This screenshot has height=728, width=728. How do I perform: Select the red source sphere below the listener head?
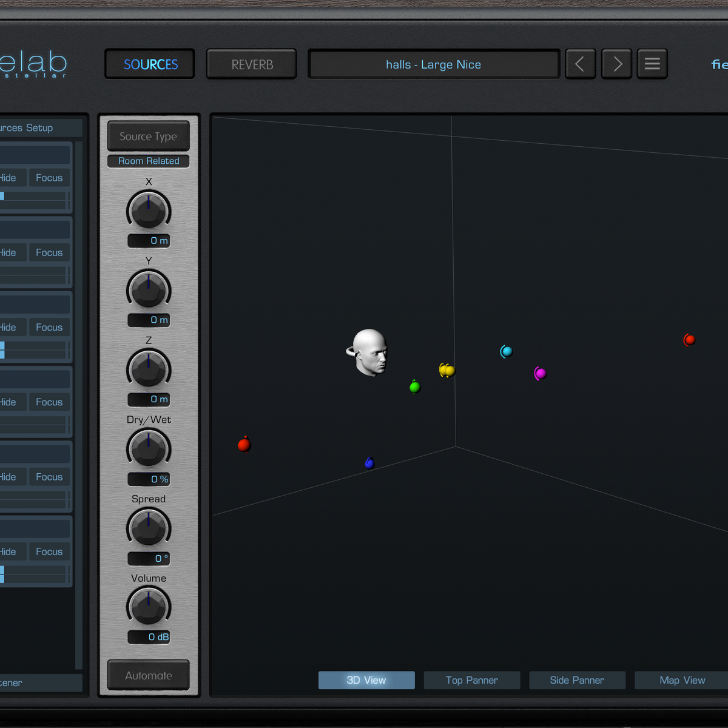pyautogui.click(x=244, y=445)
